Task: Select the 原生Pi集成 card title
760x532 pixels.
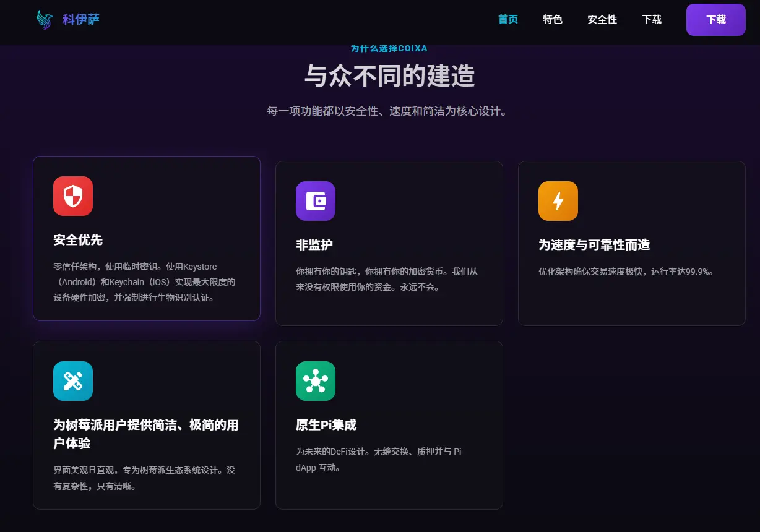Action: tap(326, 425)
